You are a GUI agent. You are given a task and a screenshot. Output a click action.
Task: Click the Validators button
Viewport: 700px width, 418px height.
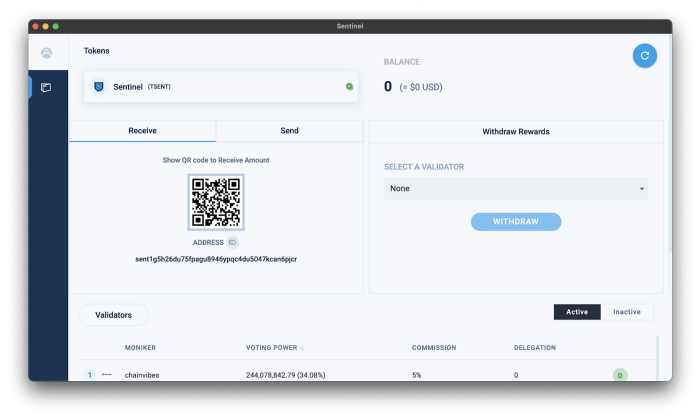(113, 315)
